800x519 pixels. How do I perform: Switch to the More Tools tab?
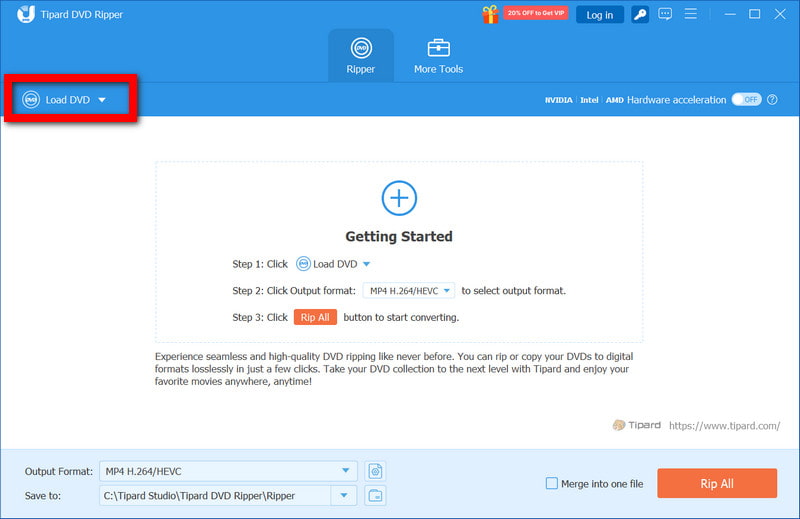tap(438, 56)
